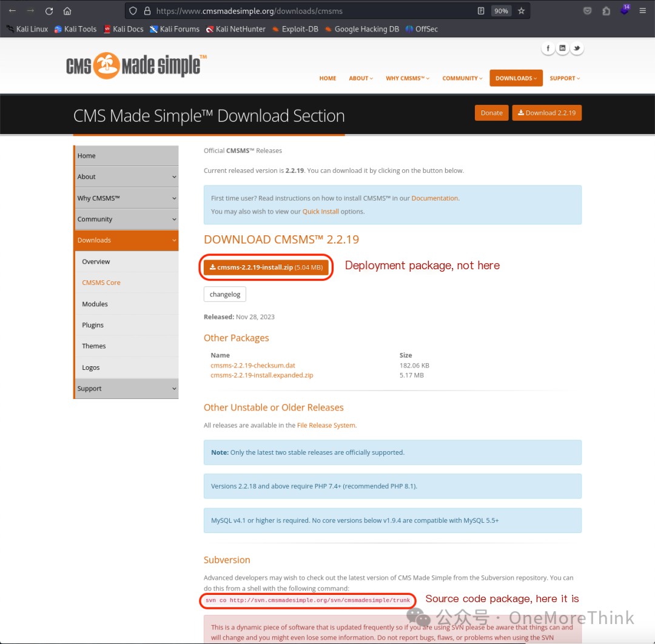Click the 'Released: Nov 28, 2023' text
The height and width of the screenshot is (644, 655).
pos(239,317)
